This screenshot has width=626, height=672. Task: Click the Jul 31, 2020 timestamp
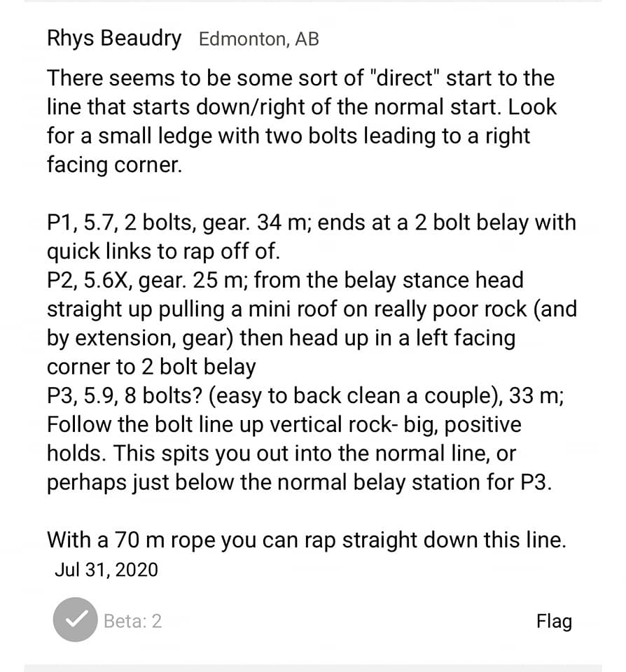(x=106, y=570)
